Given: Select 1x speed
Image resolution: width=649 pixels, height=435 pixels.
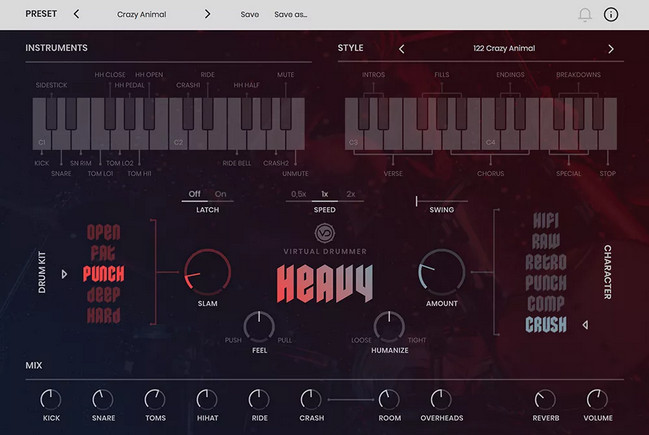Looking at the screenshot, I should pyautogui.click(x=324, y=194).
